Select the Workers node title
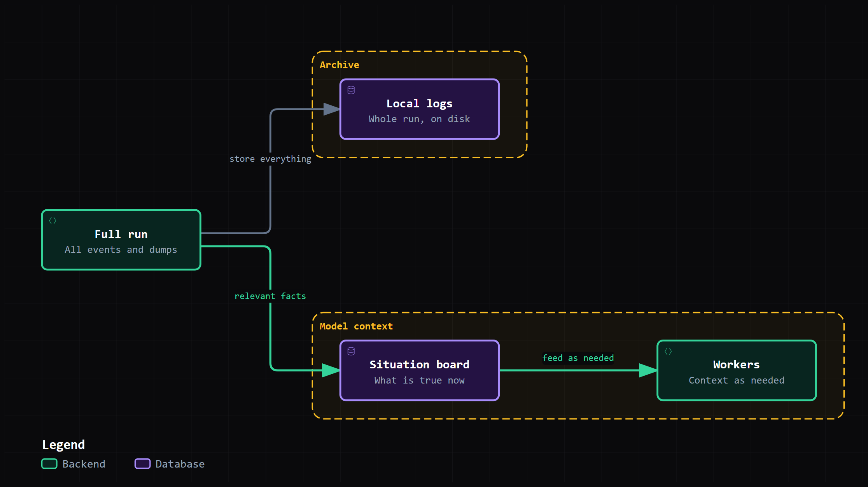Image resolution: width=868 pixels, height=487 pixels. coord(736,364)
